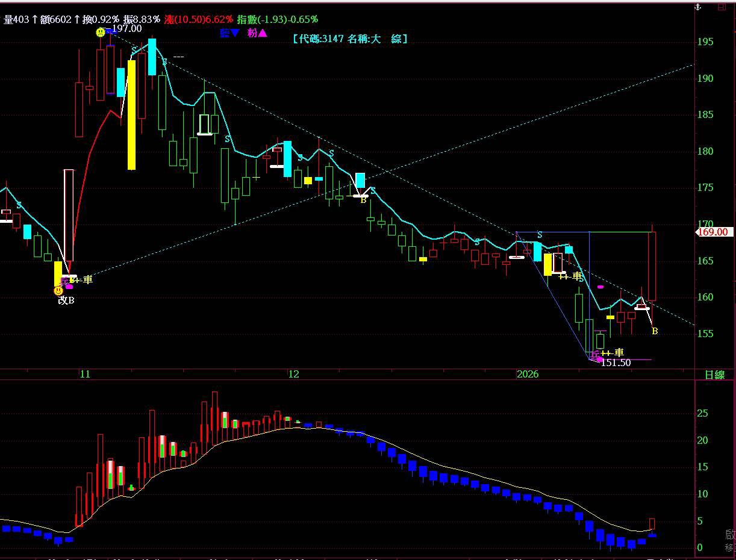The height and width of the screenshot is (560, 736).
Task: Select the 2026 year marker on time axis
Action: click(x=528, y=375)
